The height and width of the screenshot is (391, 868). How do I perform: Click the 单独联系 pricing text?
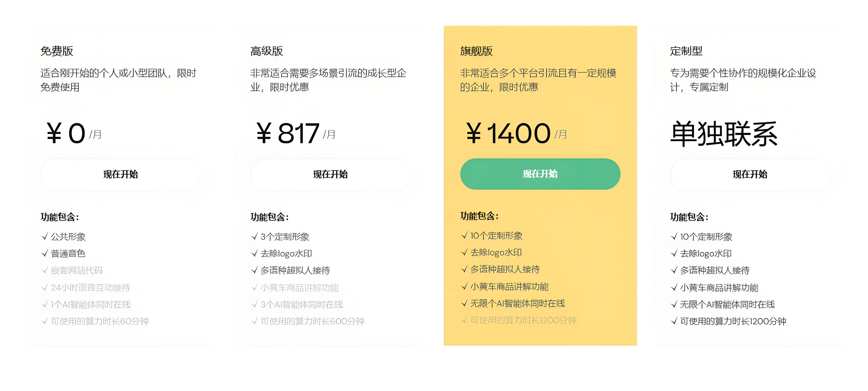point(724,134)
